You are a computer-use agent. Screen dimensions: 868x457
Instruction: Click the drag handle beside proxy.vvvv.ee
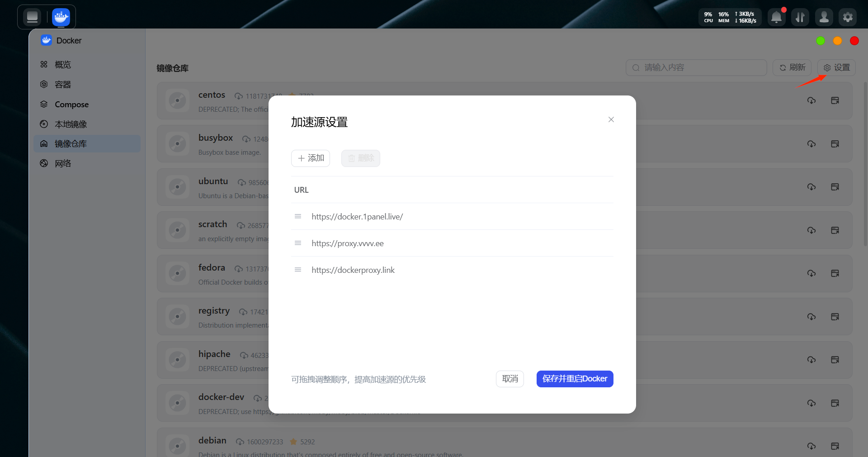point(298,243)
